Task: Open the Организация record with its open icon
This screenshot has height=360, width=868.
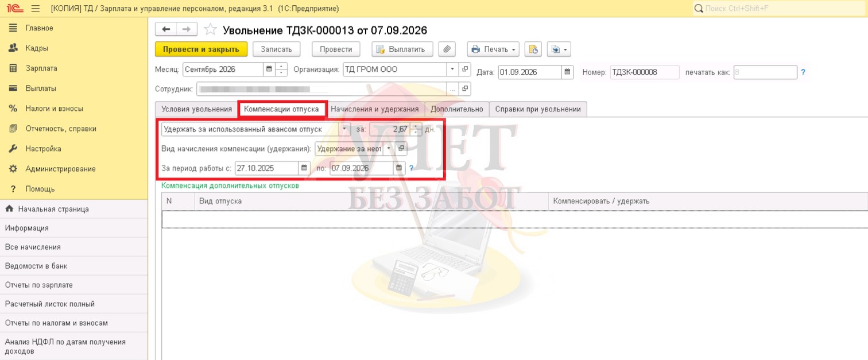Action: [465, 69]
